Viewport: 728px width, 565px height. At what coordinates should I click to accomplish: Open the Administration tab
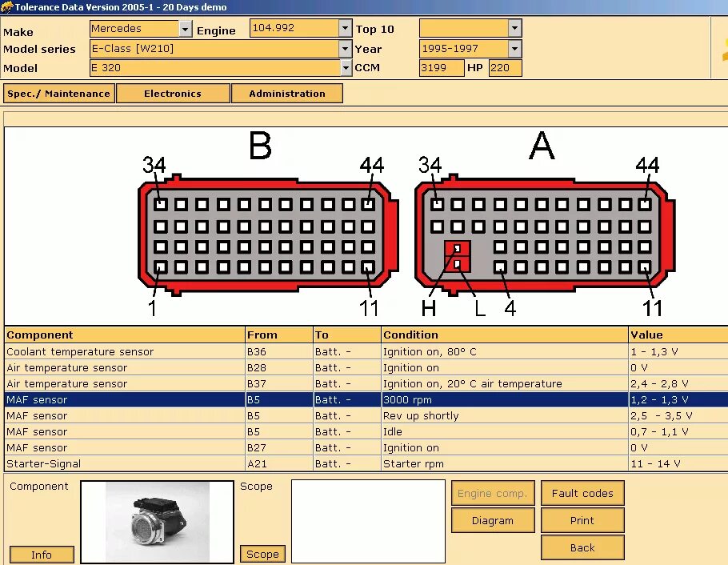pyautogui.click(x=287, y=94)
